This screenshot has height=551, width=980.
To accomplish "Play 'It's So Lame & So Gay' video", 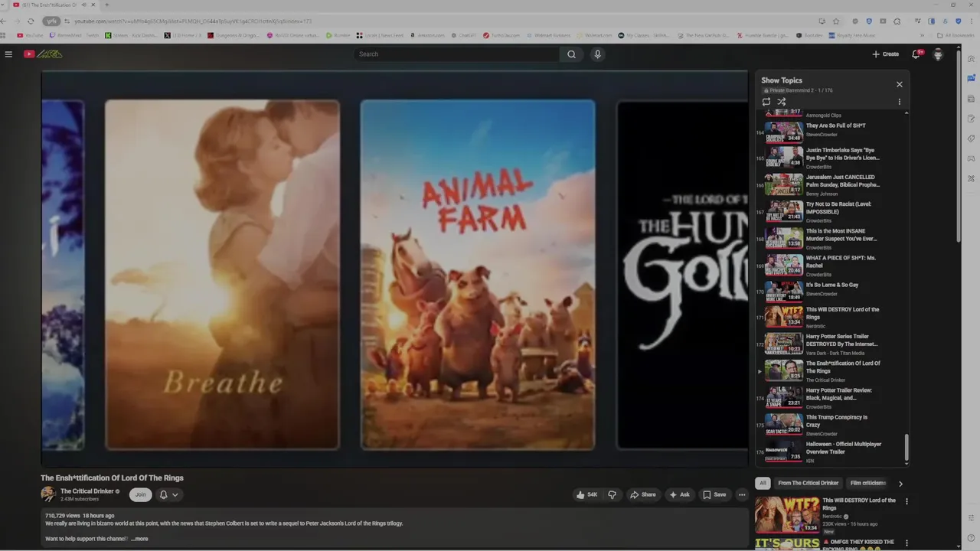I will pos(831,292).
